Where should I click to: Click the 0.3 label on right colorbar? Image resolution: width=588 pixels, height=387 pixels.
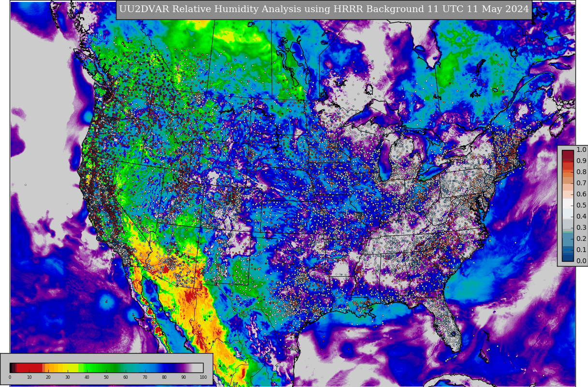point(581,227)
